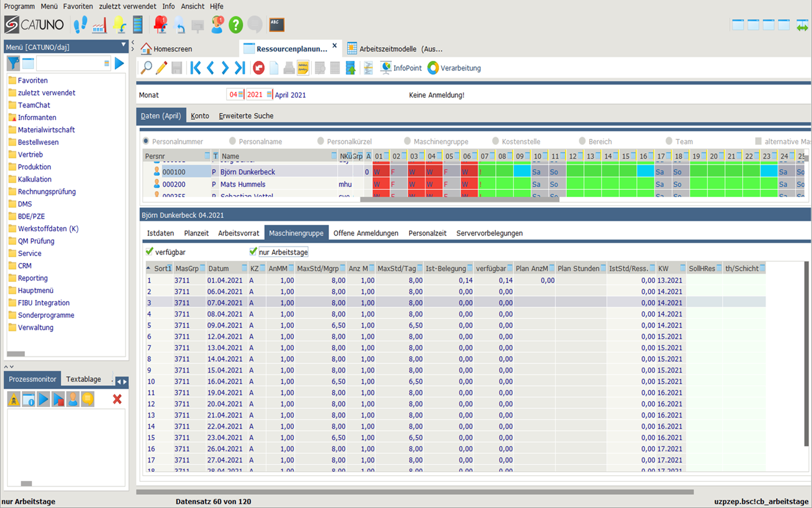Click the footprints icon in top toolbar
Image resolution: width=812 pixels, height=508 pixels.
coord(80,24)
